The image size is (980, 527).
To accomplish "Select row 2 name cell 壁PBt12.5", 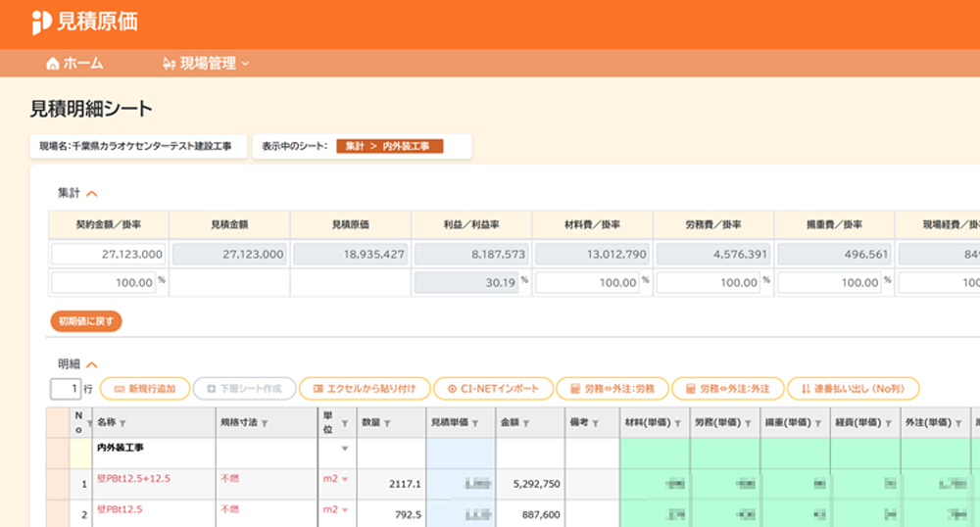I will point(154,514).
